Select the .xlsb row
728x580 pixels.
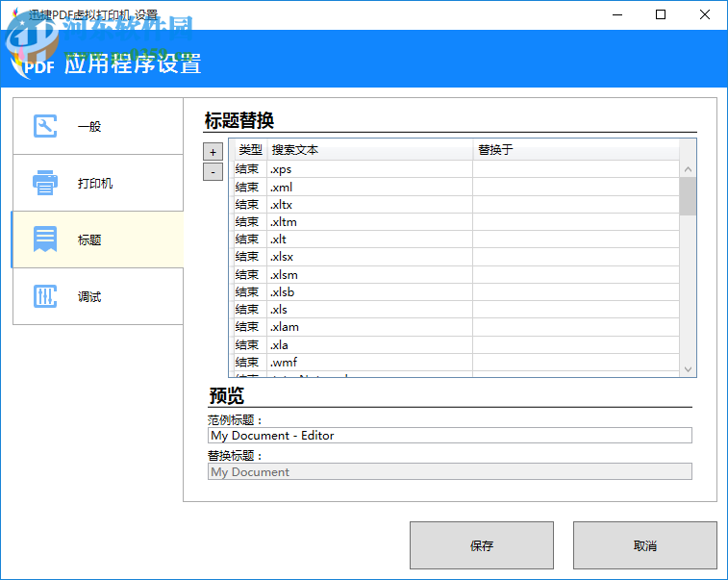(x=457, y=292)
